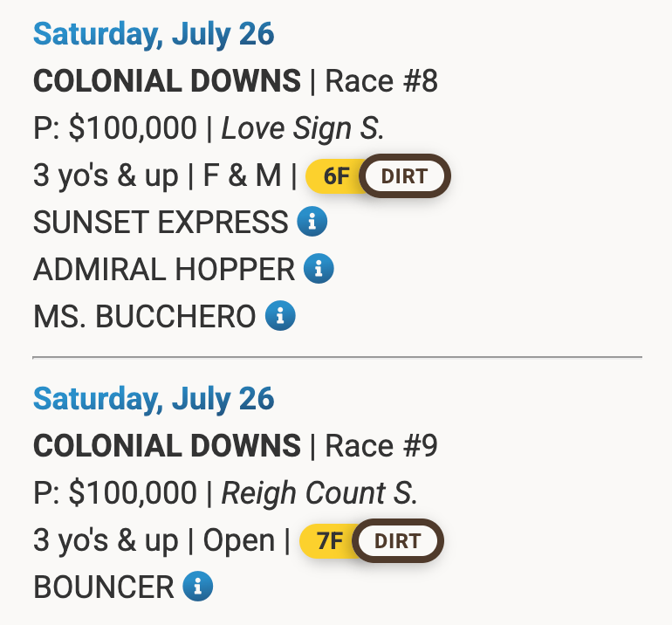Click Love Sign S. race name
The image size is (672, 625).
pos(303,129)
